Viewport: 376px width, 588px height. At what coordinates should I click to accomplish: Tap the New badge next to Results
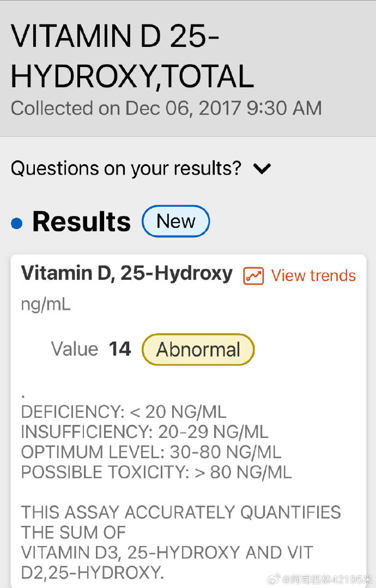click(175, 221)
